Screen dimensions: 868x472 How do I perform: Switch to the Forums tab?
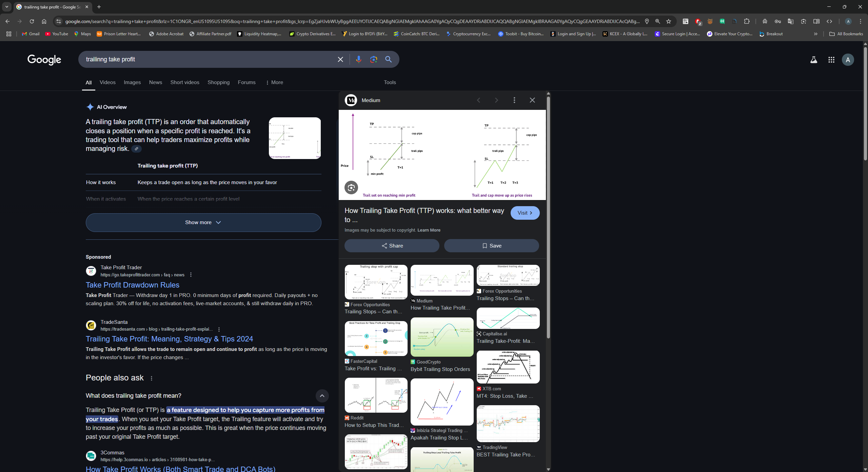[x=246, y=82]
